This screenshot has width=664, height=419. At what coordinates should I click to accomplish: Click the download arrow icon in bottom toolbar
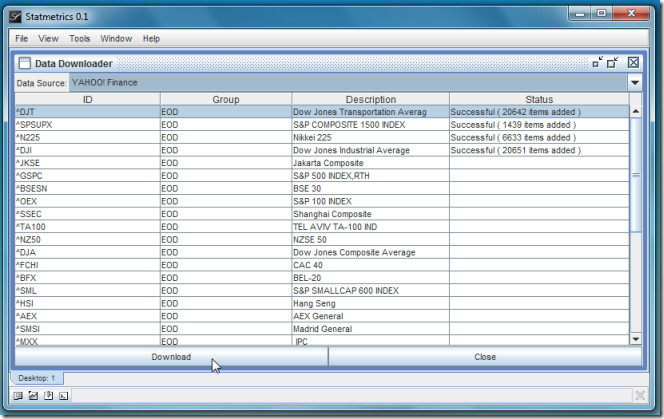[49, 396]
